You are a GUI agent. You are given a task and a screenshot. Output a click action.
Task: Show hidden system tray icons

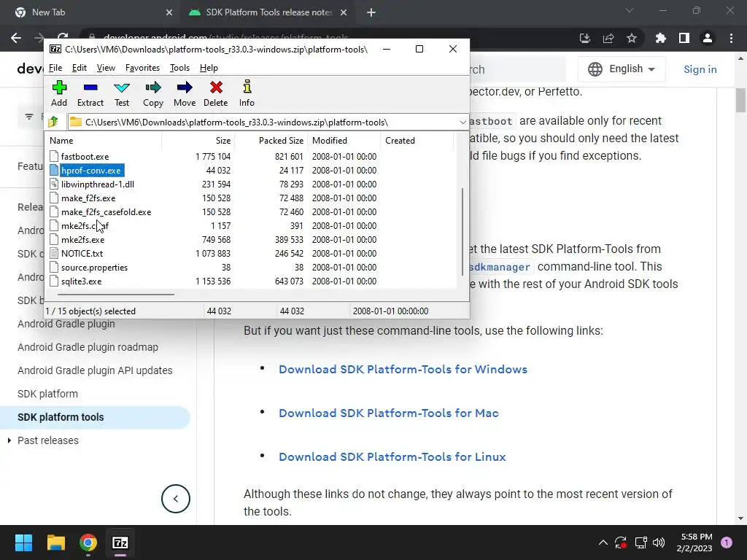603,542
